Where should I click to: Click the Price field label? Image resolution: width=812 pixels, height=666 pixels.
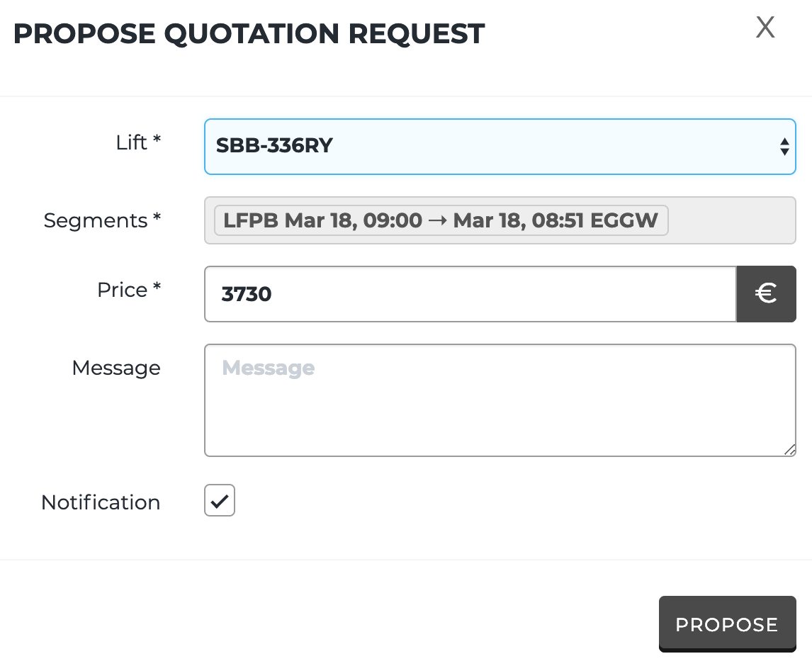(x=129, y=290)
